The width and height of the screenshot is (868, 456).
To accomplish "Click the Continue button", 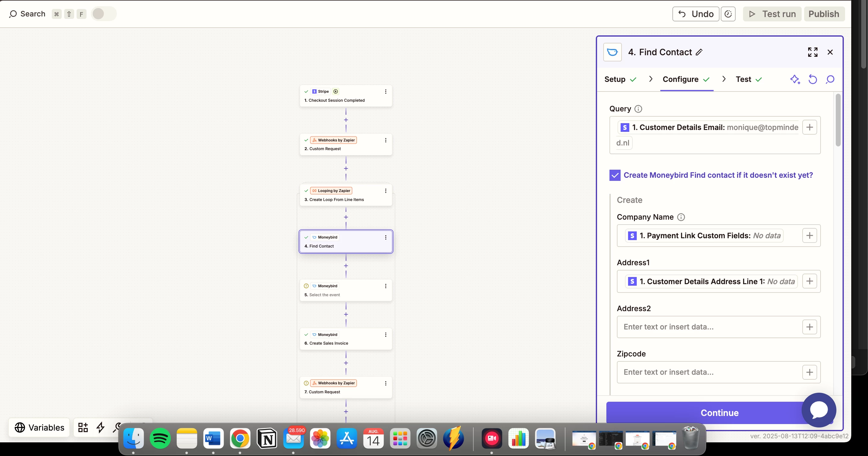I will 720,413.
